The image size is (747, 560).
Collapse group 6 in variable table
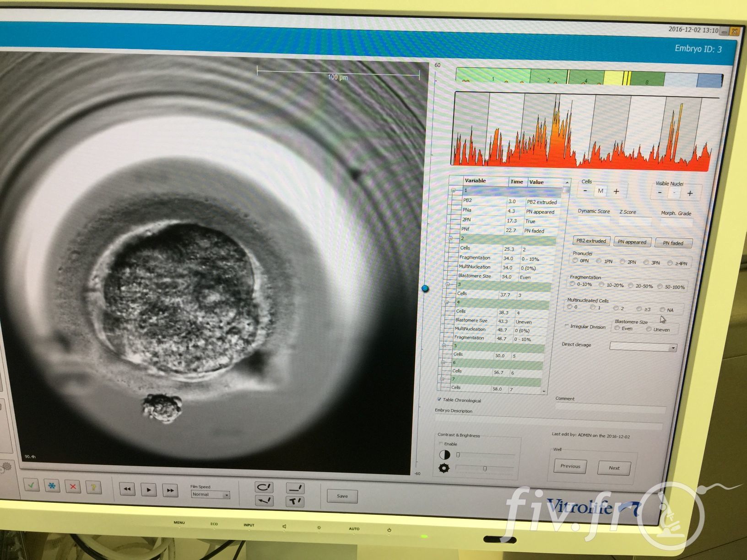[x=443, y=362]
